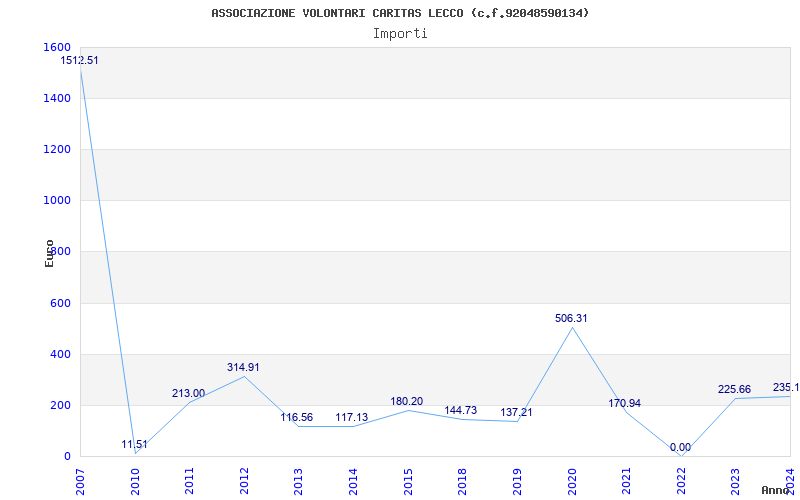This screenshot has width=800, height=500.
Task: Click x-axis year 2007
Action: [80, 482]
